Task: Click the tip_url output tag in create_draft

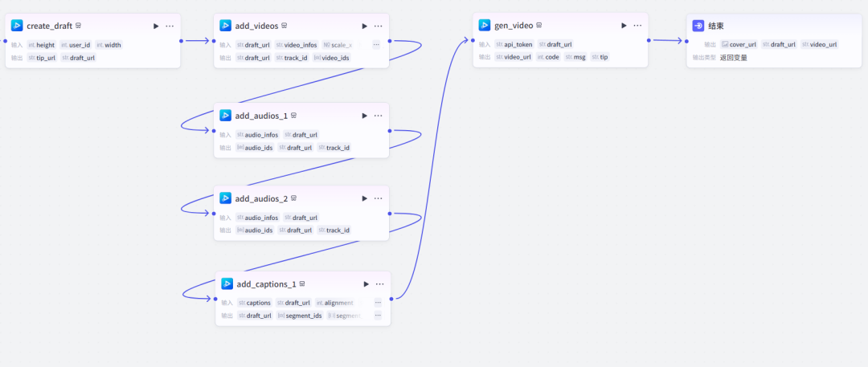Action: click(x=42, y=58)
